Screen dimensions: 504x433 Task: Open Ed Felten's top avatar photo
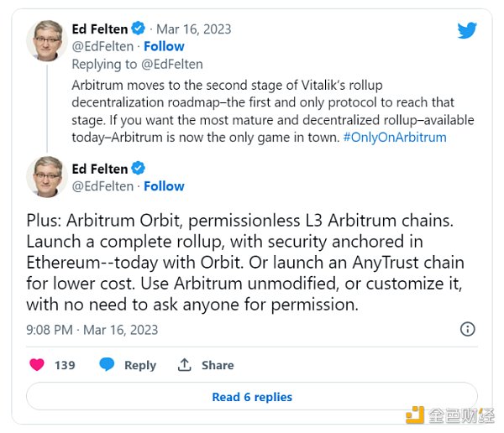click(48, 39)
